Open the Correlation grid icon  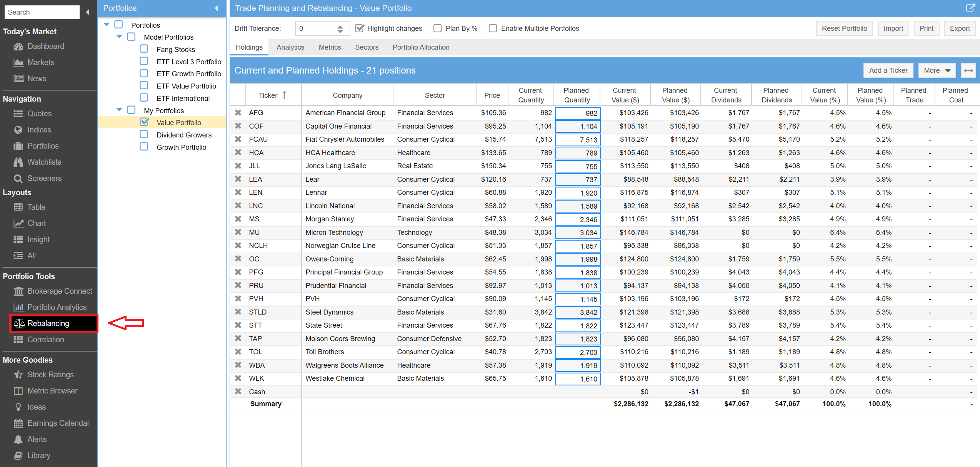pyautogui.click(x=18, y=340)
